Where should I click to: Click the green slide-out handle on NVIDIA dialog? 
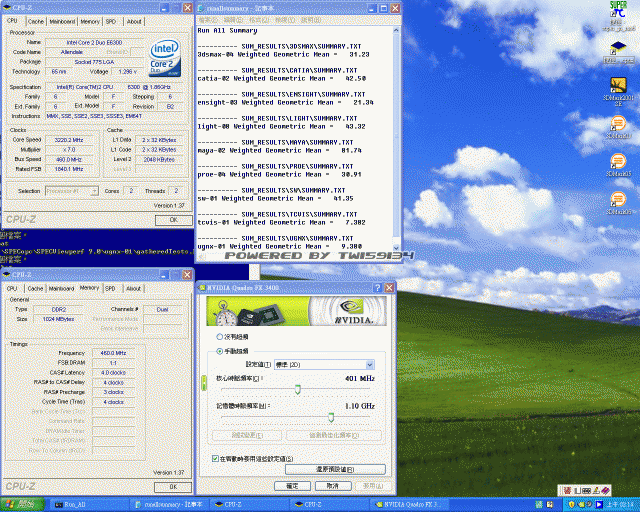[204, 383]
